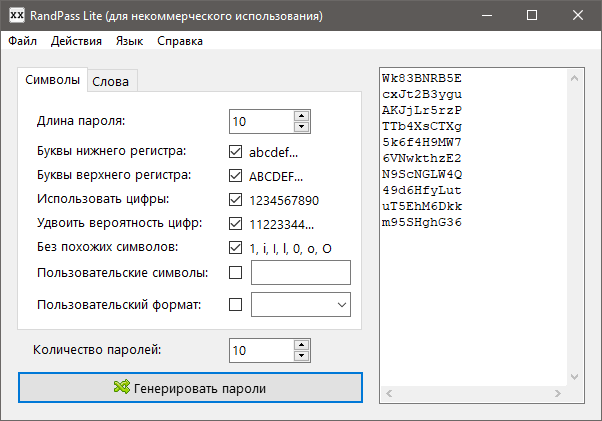Minimize the RandPass Lite window

(487, 15)
